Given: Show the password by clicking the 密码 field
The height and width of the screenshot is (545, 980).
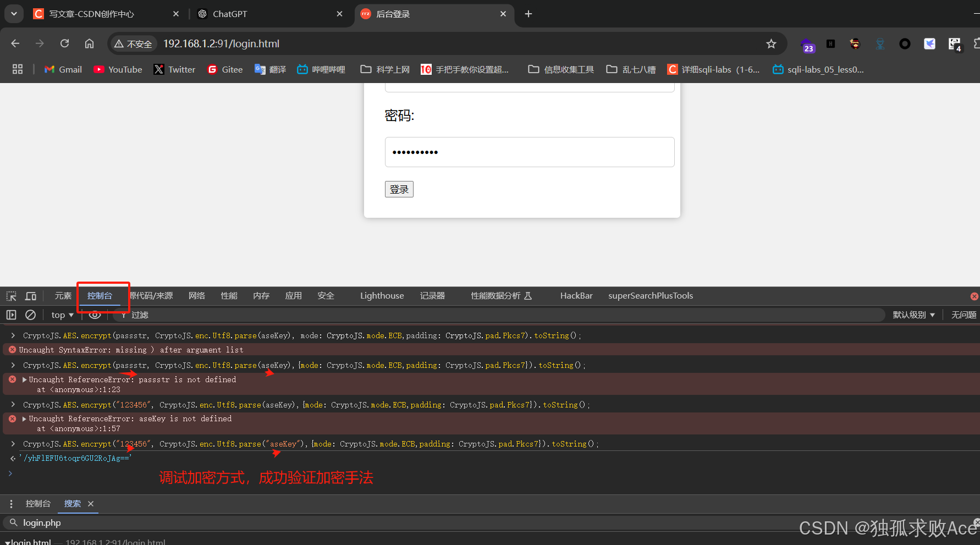Looking at the screenshot, I should pyautogui.click(x=529, y=152).
